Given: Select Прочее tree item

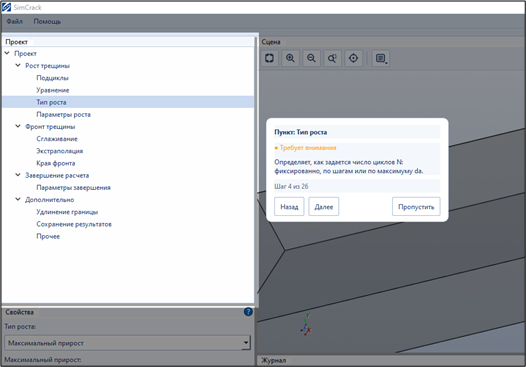Looking at the screenshot, I should [48, 236].
